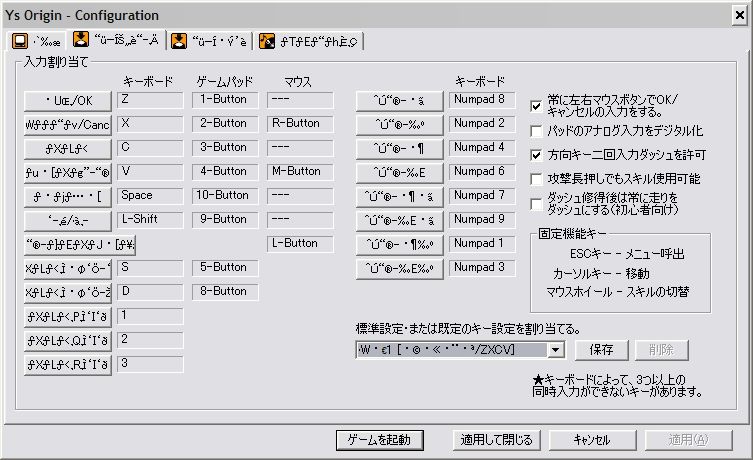Select the gamepad field 9-Button

point(225,220)
